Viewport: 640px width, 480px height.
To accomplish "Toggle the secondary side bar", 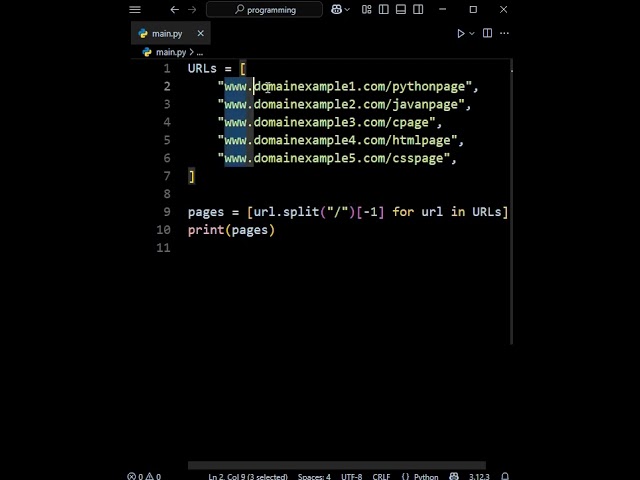I will (x=418, y=9).
